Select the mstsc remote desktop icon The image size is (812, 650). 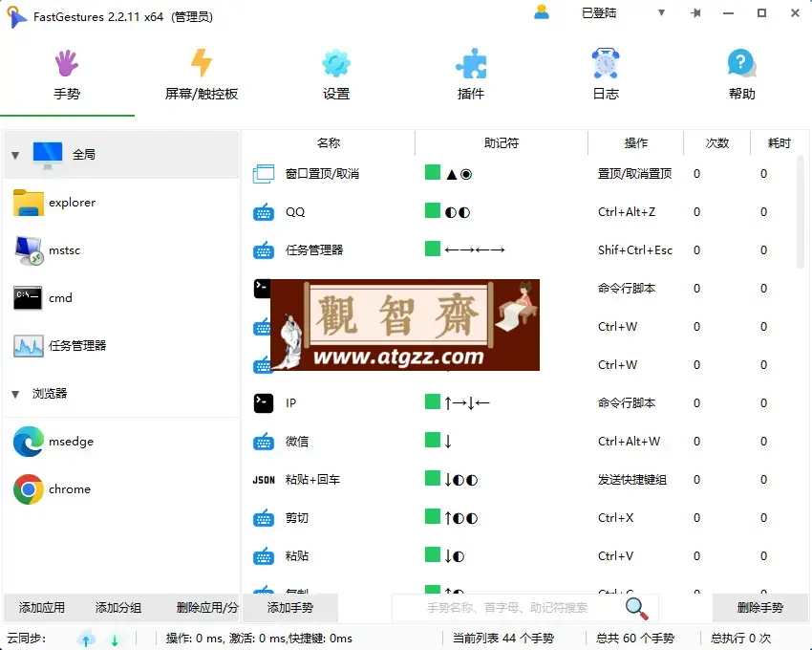29,250
